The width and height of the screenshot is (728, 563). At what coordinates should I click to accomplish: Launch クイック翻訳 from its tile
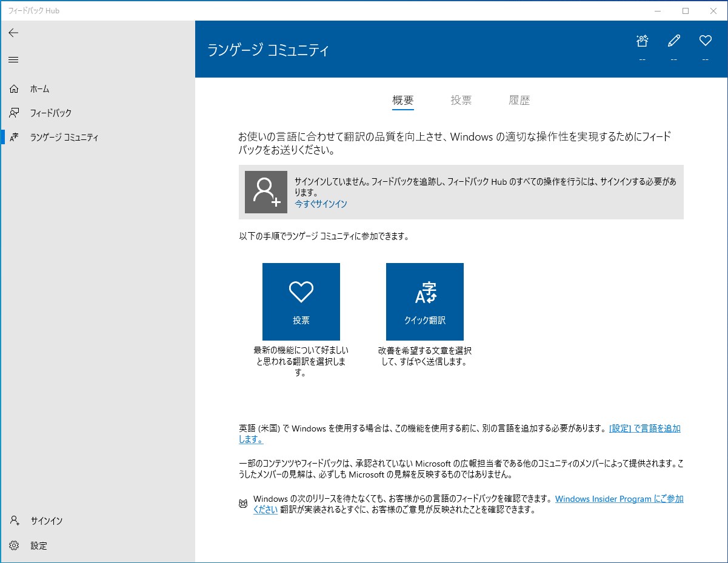(424, 301)
